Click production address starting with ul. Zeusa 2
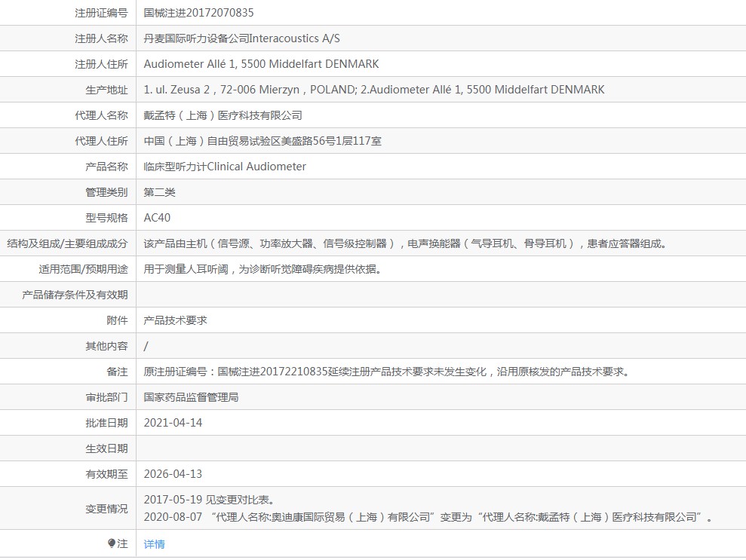Viewport: 746px width, 560px height. [x=374, y=90]
